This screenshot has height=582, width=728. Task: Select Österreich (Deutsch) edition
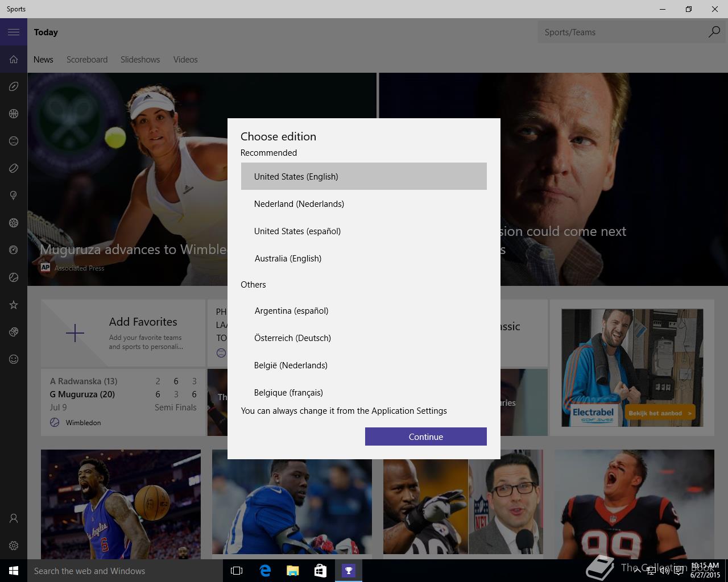(x=364, y=338)
